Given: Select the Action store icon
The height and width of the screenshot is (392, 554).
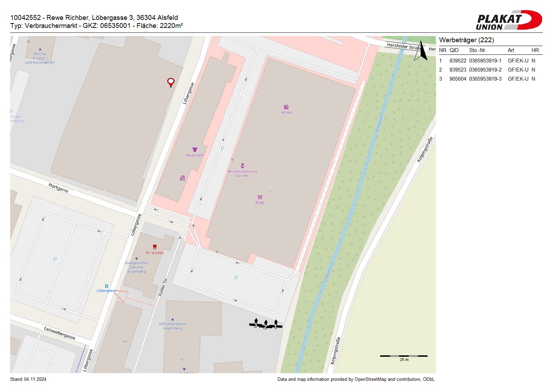Looking at the screenshot, I should coord(286,107).
